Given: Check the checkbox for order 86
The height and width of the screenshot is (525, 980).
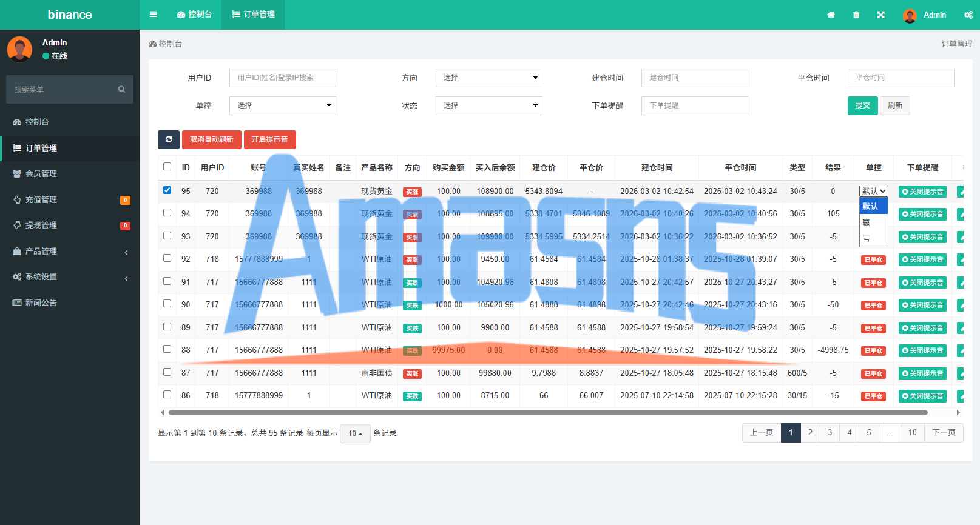Looking at the screenshot, I should [167, 395].
